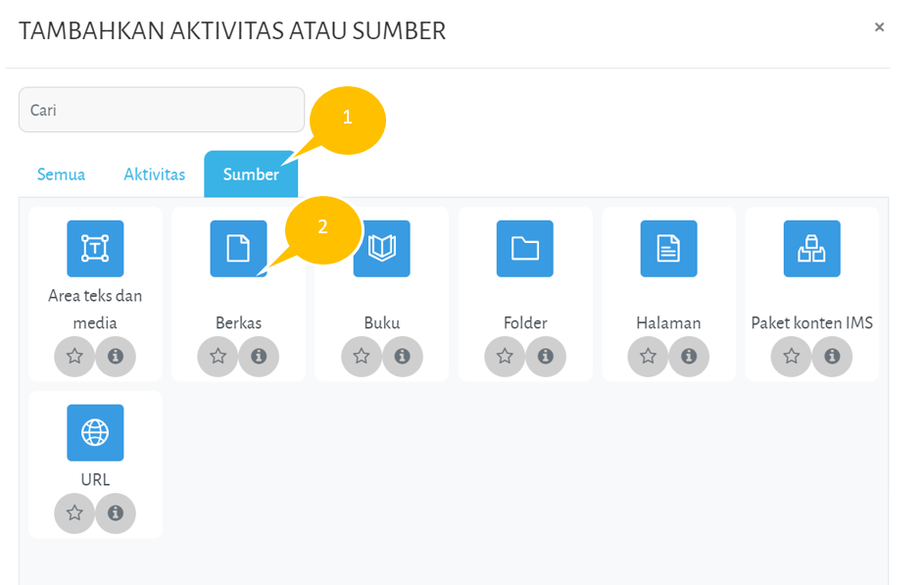Star the Halaman resource

648,357
